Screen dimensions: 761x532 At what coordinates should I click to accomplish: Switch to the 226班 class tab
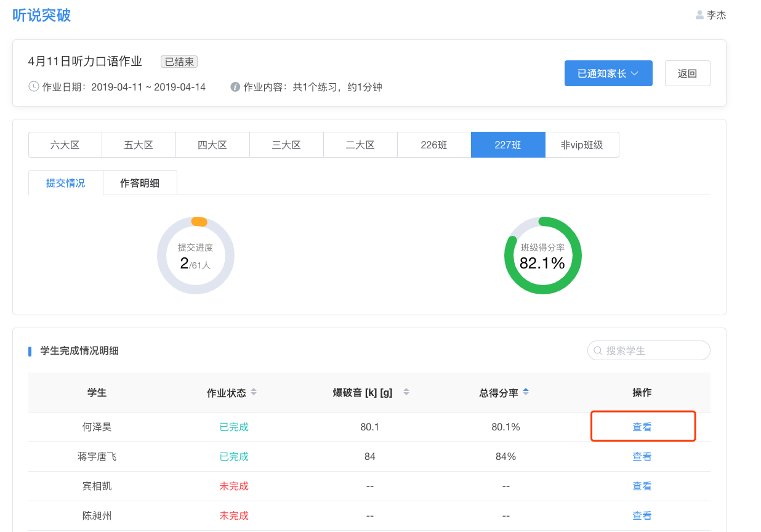[x=434, y=145]
